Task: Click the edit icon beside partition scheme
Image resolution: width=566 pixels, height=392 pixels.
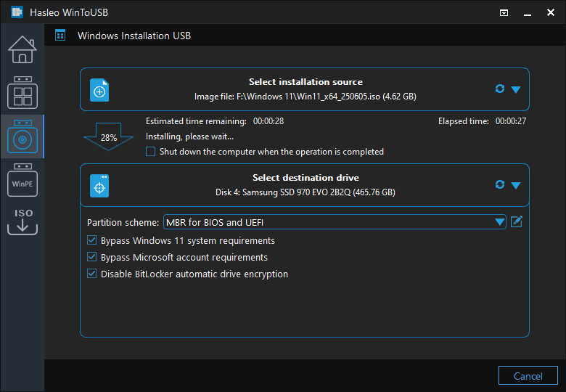Action: (517, 221)
